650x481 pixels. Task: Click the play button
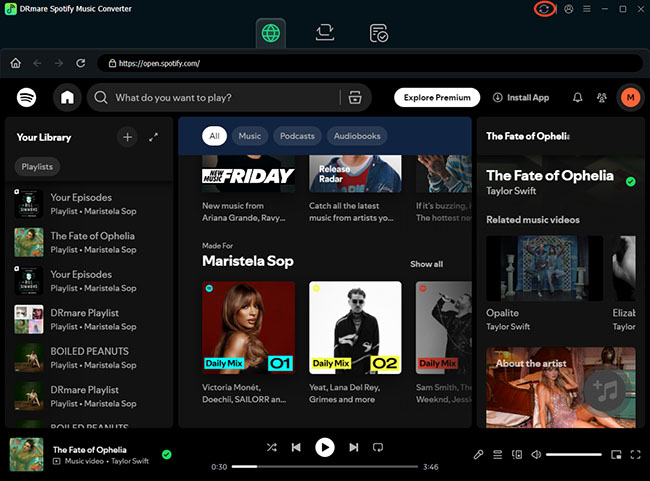tap(325, 447)
